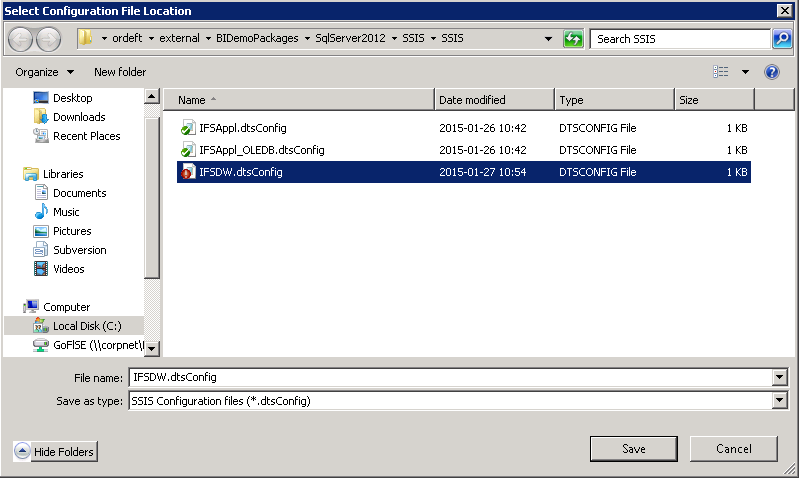This screenshot has width=799, height=480.
Task: Click the Forward navigation arrow button
Action: 48,39
